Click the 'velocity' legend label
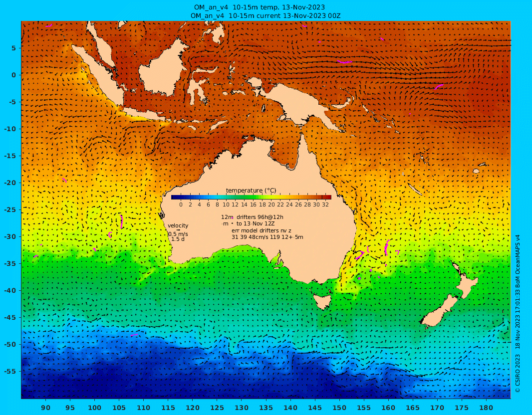The image size is (532, 415). pyautogui.click(x=178, y=225)
